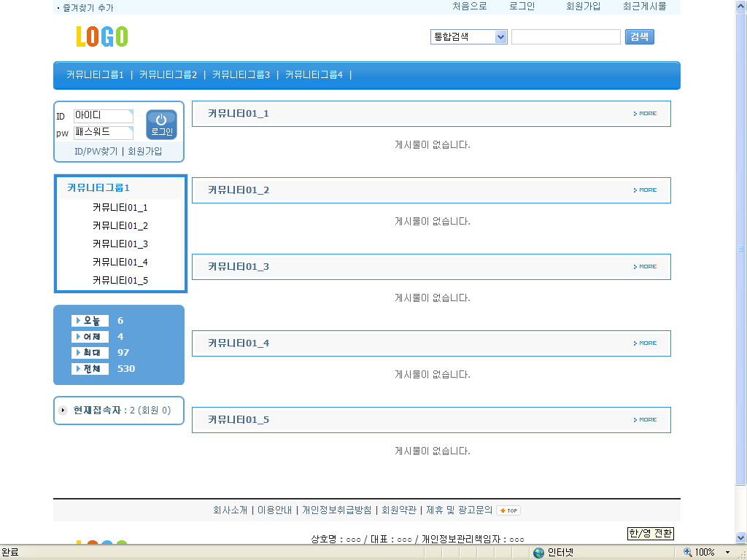
Task: Click the ID/PW찾기 link
Action: [x=96, y=152]
